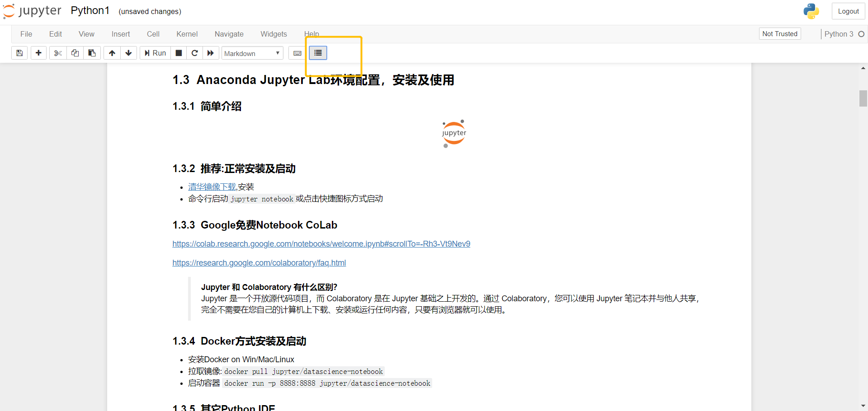Save and checkpoint the notebook
Viewport: 868px width, 411px height.
pyautogui.click(x=19, y=53)
